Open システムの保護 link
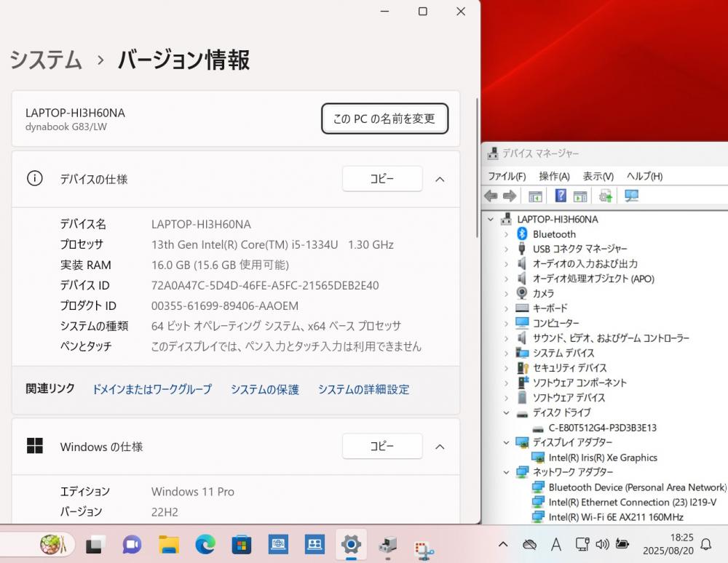 265,389
